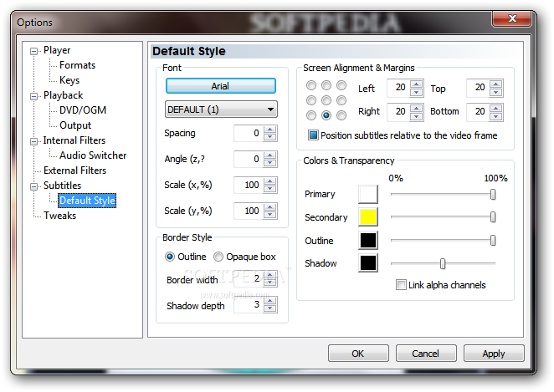
Task: Open the DEFAULT (1) charset dropdown
Action: (221, 109)
